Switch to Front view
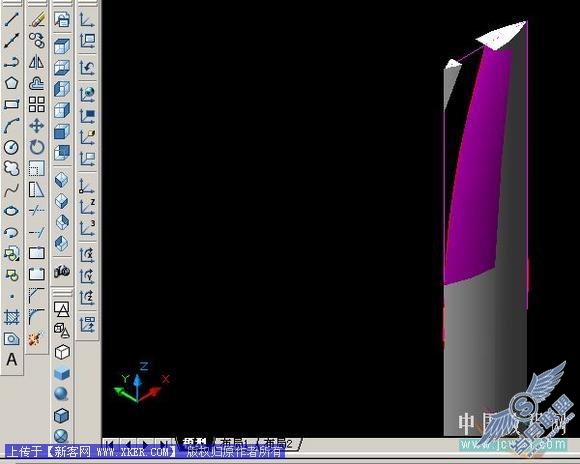580x464 pixels. coord(62,132)
